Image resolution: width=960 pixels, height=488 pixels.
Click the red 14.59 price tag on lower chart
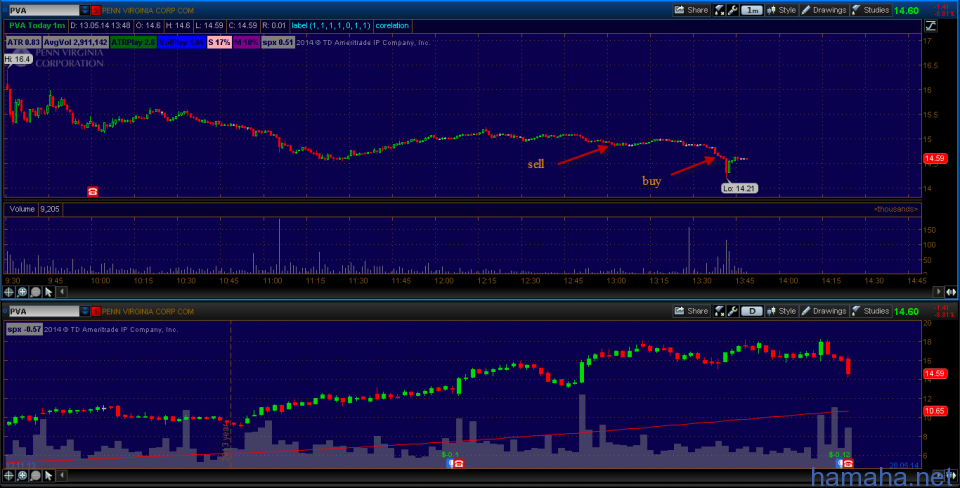pos(934,374)
